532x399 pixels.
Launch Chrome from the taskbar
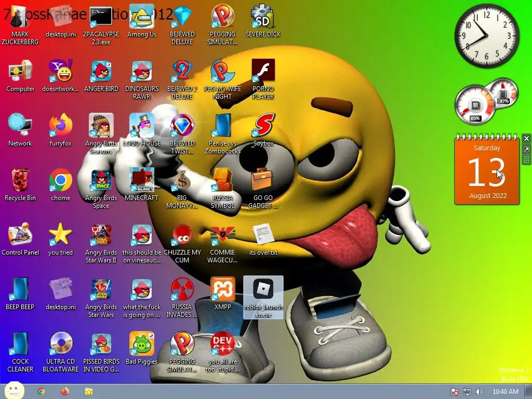pyautogui.click(x=41, y=392)
